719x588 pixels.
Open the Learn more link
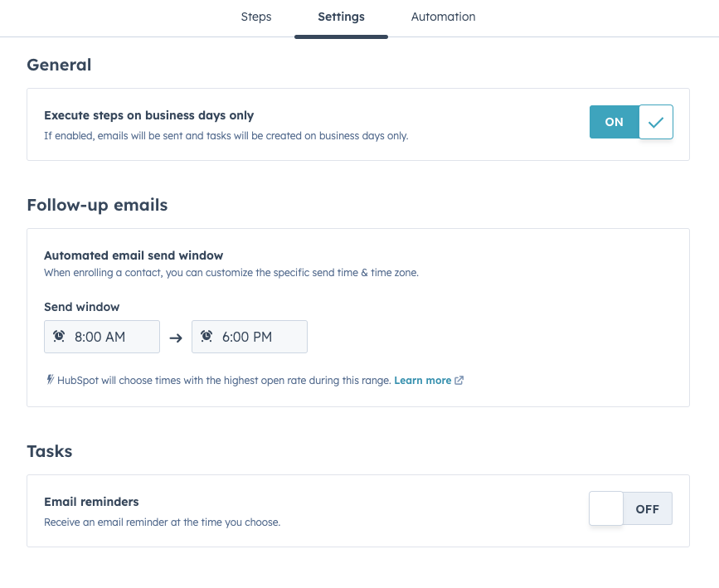[422, 380]
